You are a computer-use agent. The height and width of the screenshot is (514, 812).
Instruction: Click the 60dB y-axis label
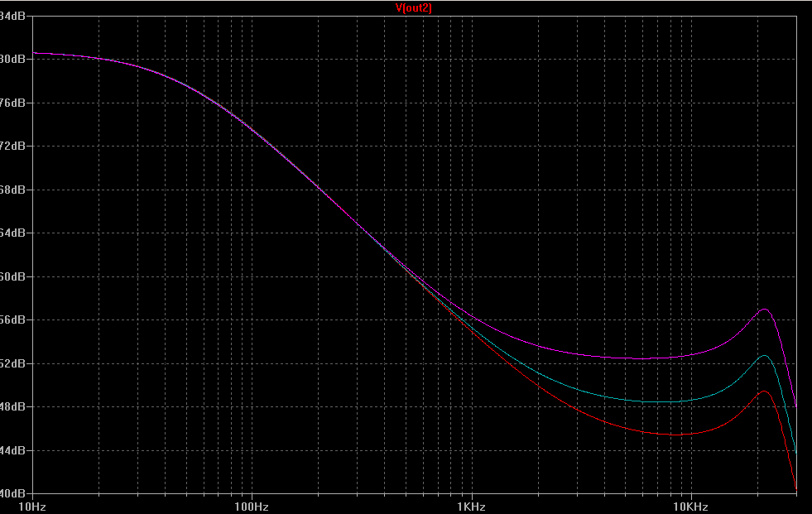[x=16, y=276]
